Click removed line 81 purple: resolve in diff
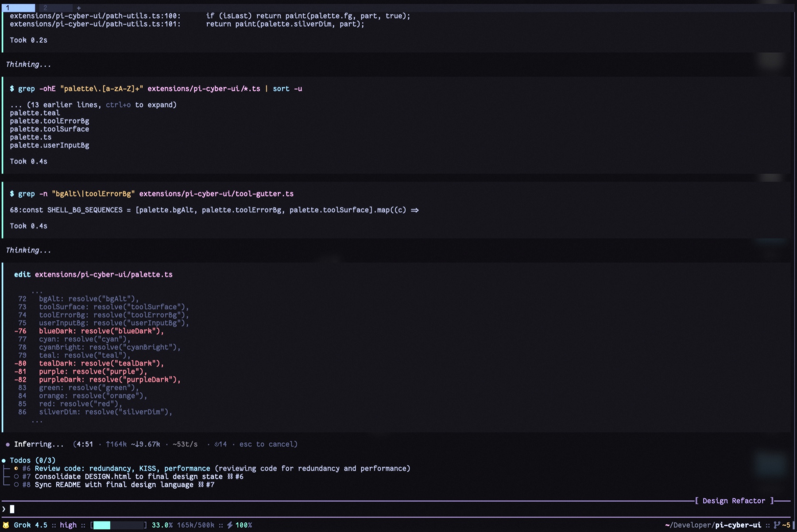Screen dimensions: 797x532 click(x=81, y=371)
